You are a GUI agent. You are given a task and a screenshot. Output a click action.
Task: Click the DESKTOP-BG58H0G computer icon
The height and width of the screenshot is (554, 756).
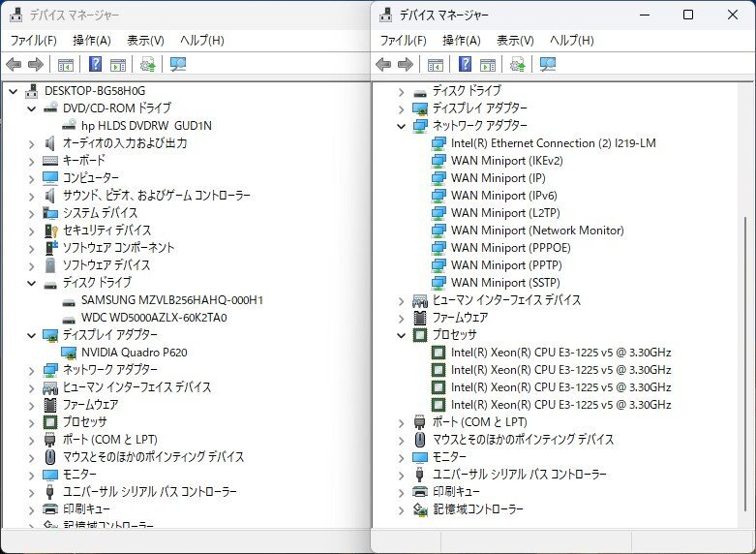[32, 91]
